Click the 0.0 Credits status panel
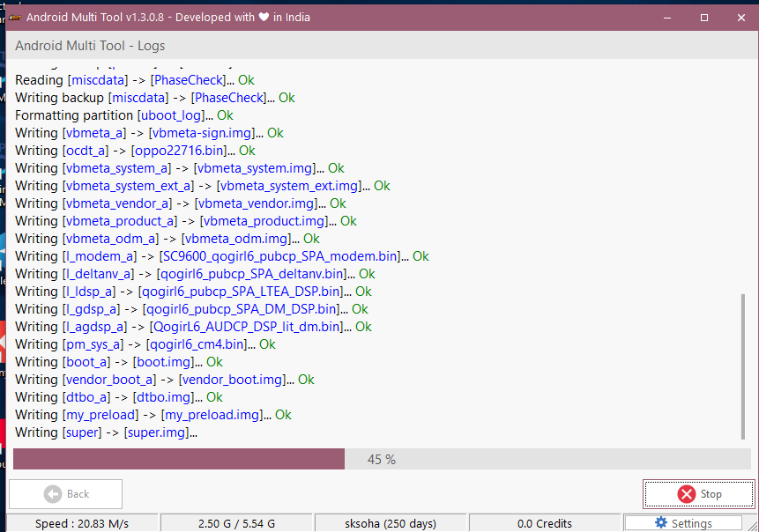This screenshot has height=532, width=759. click(x=547, y=523)
